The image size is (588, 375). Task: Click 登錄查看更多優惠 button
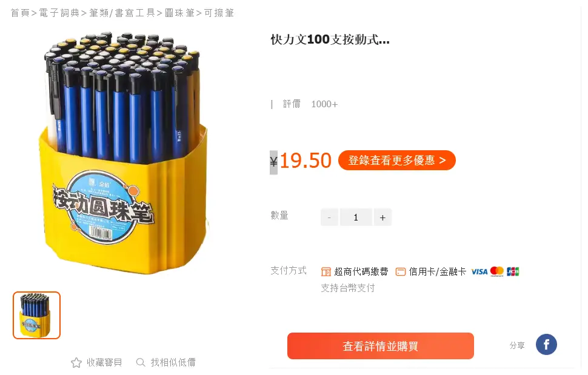point(397,161)
